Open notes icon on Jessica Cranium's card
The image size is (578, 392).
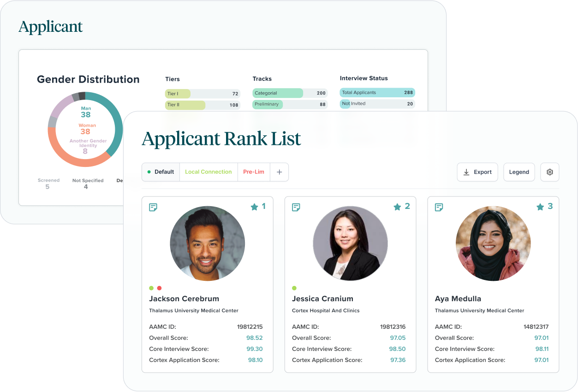(296, 208)
